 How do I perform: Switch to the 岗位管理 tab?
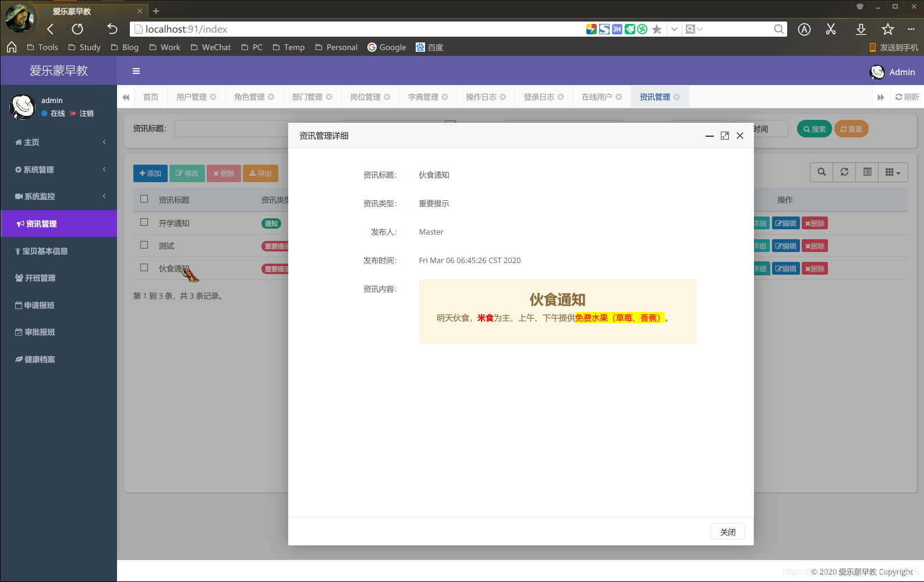click(x=370, y=97)
